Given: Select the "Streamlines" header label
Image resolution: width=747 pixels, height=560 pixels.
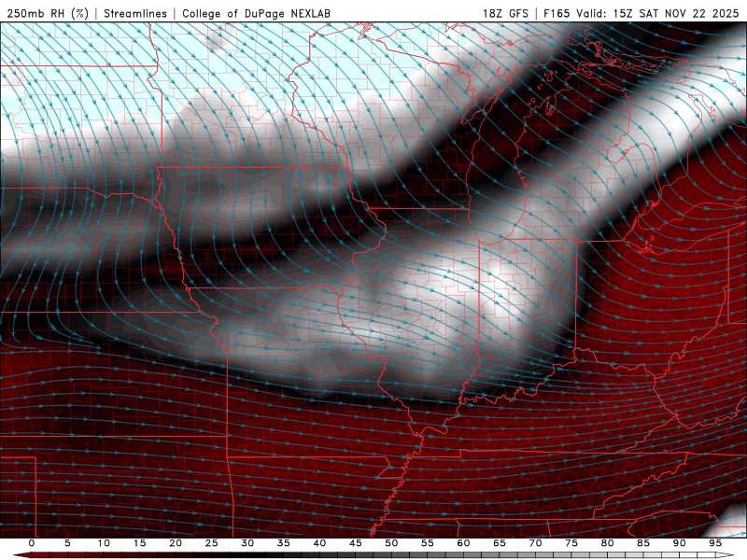Looking at the screenshot, I should 135,13.
